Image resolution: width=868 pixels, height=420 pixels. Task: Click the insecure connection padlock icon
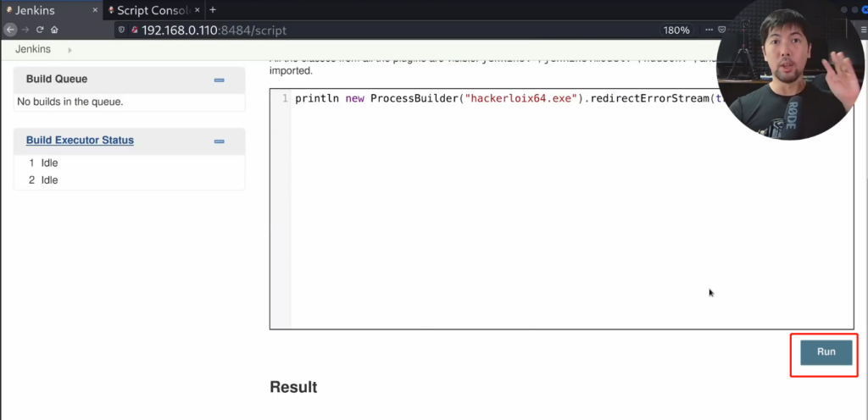click(134, 30)
